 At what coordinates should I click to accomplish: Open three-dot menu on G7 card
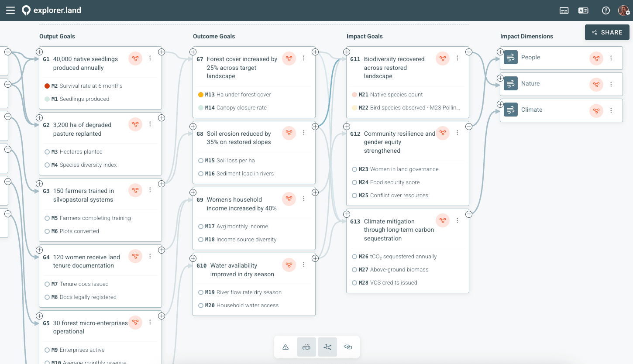coord(304,58)
